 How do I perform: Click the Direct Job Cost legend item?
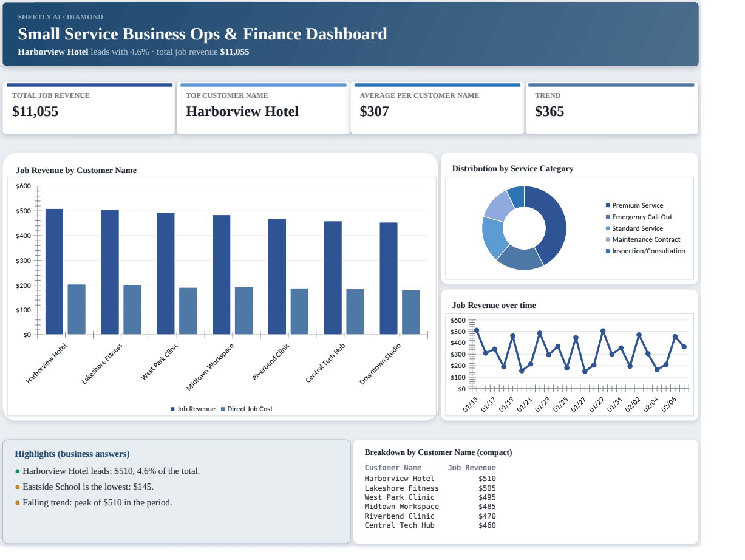tap(247, 409)
